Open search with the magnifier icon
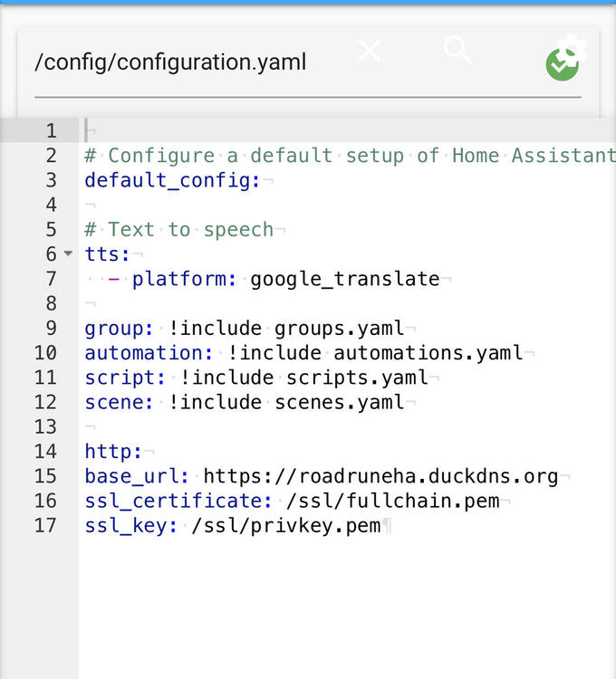Viewport: 616px width, 679px height. (457, 50)
